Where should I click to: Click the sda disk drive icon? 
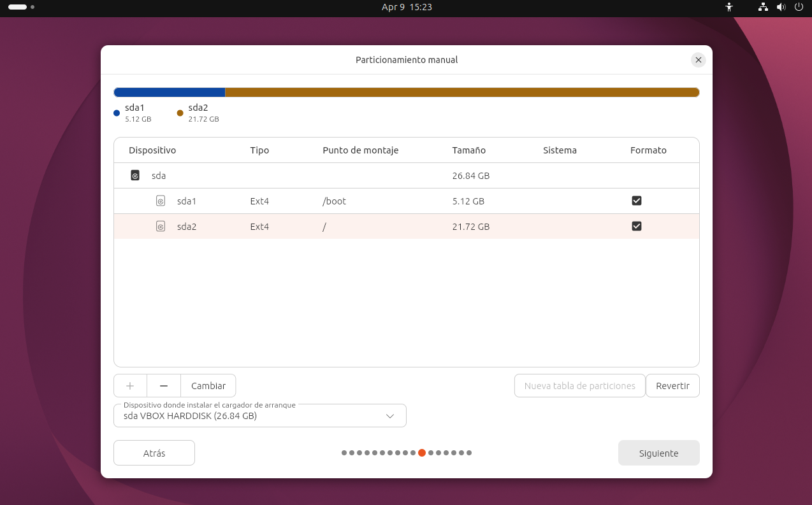coord(135,175)
